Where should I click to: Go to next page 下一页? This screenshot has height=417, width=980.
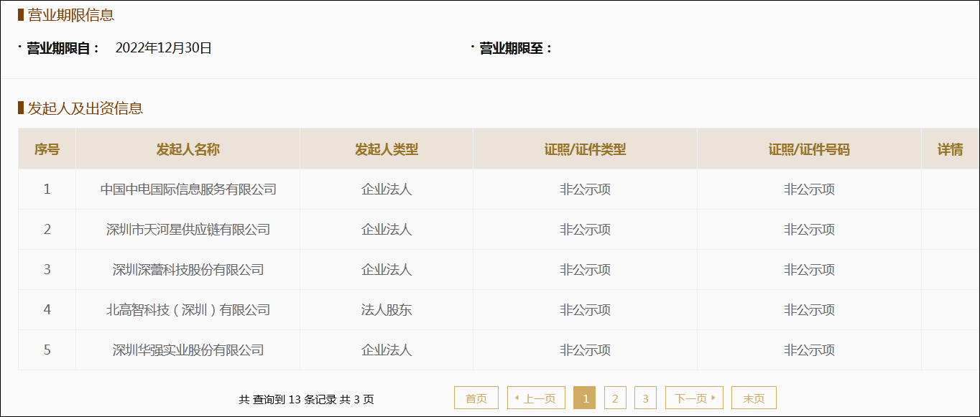[x=694, y=398]
